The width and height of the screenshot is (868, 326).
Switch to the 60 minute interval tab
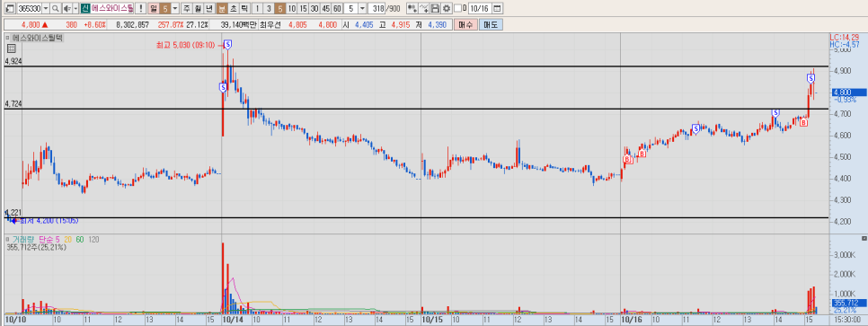pos(337,9)
